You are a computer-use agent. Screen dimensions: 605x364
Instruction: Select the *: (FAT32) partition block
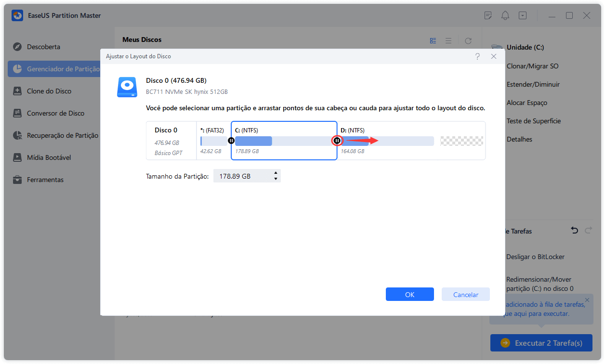214,141
